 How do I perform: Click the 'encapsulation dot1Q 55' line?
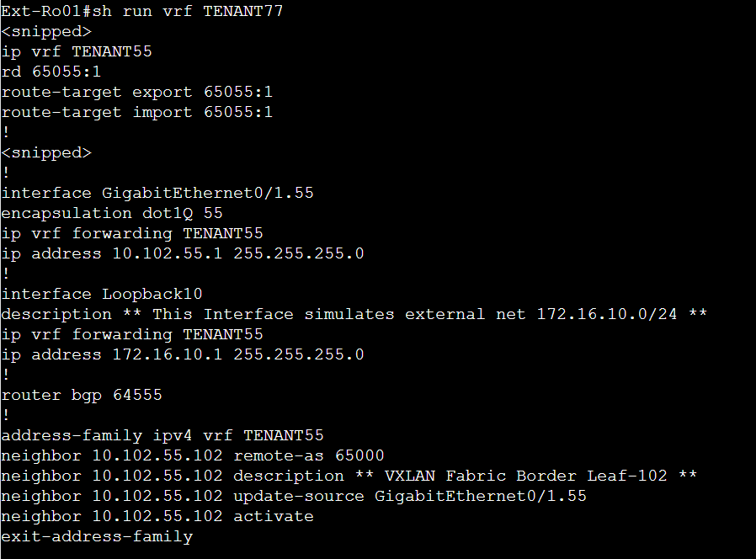tap(112, 213)
